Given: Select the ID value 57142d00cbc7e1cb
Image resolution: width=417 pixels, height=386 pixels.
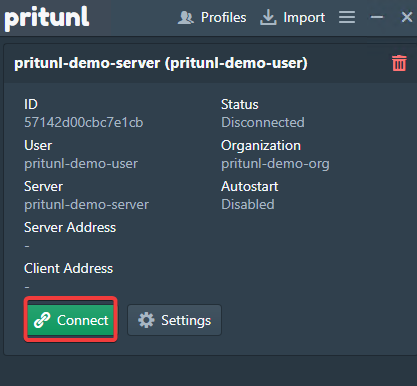Looking at the screenshot, I should click(x=84, y=122).
